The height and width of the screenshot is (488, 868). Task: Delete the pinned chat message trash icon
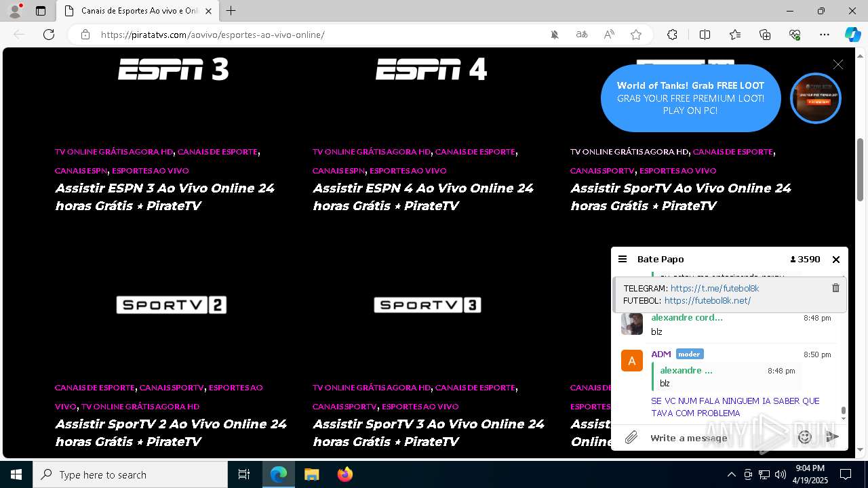[835, 288]
